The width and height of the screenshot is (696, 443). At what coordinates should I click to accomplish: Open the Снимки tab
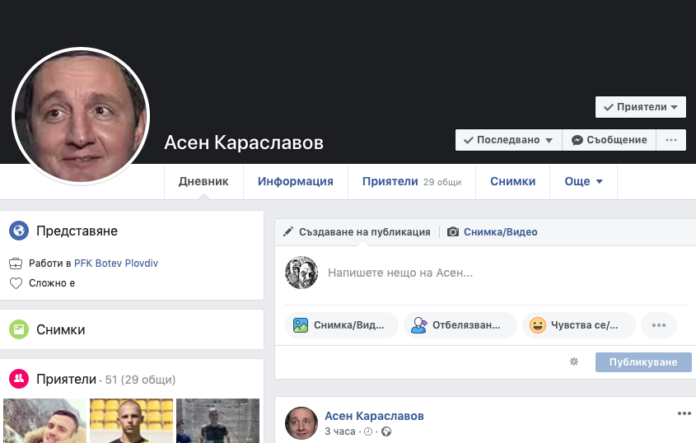pos(512,182)
